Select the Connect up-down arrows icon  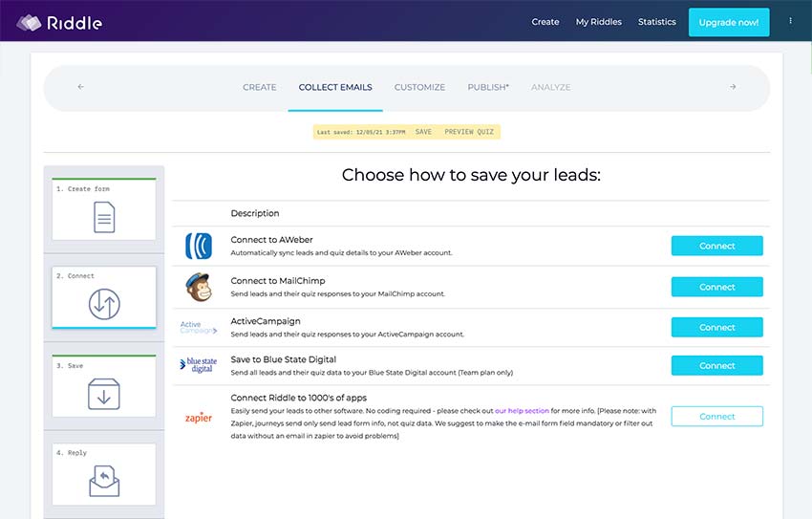pyautogui.click(x=104, y=304)
